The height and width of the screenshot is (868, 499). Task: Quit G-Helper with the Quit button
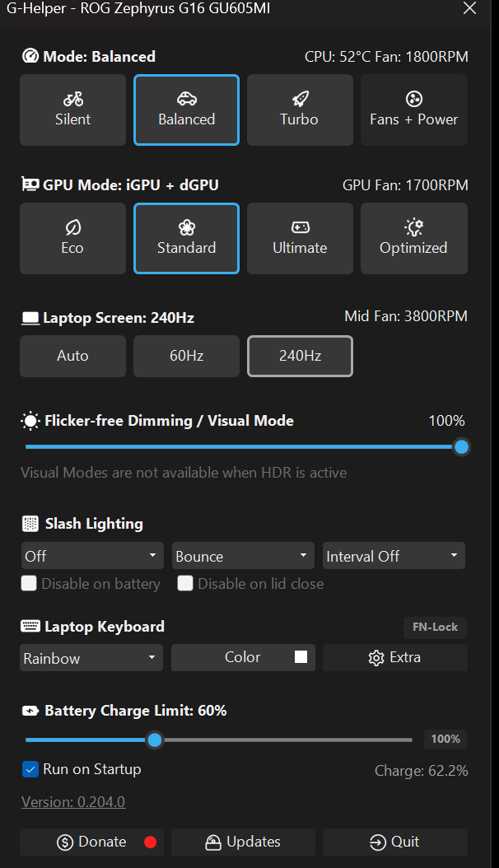click(x=395, y=842)
